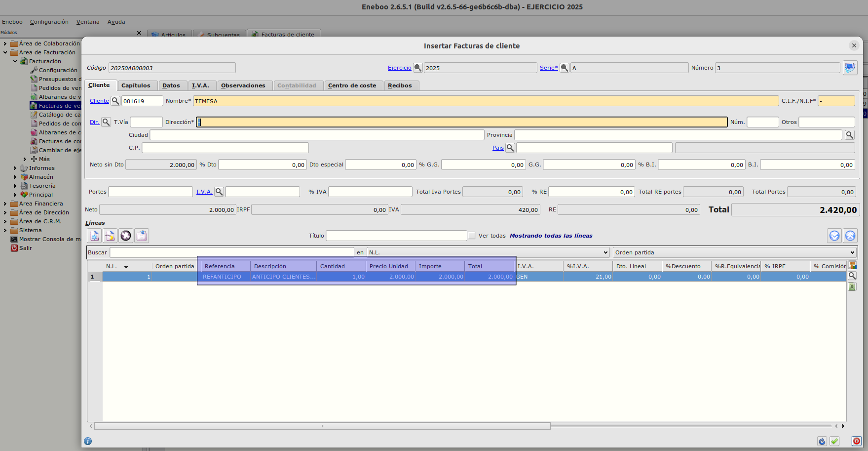Expand the Informes module
Screen dimensions: 868x451
(15, 168)
